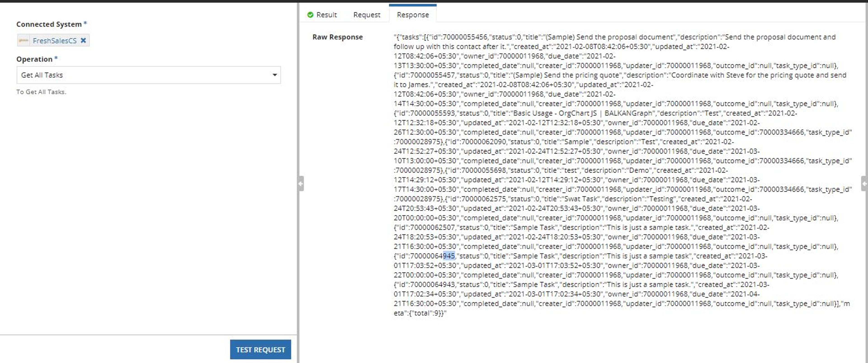Click the splitter arrow at the right edge

pyautogui.click(x=864, y=183)
